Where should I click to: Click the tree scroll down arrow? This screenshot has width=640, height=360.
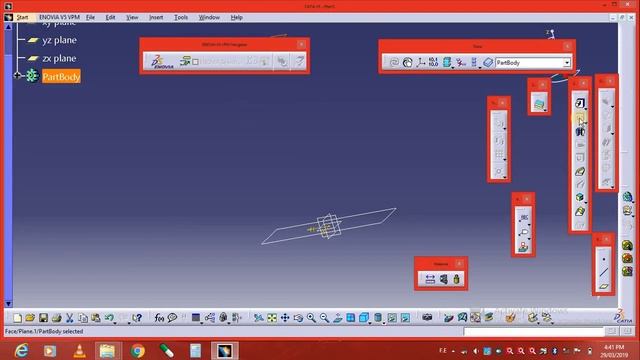8,304
